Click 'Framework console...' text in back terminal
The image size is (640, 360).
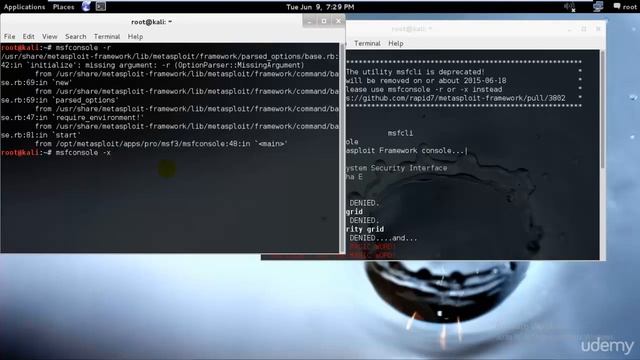(421, 151)
